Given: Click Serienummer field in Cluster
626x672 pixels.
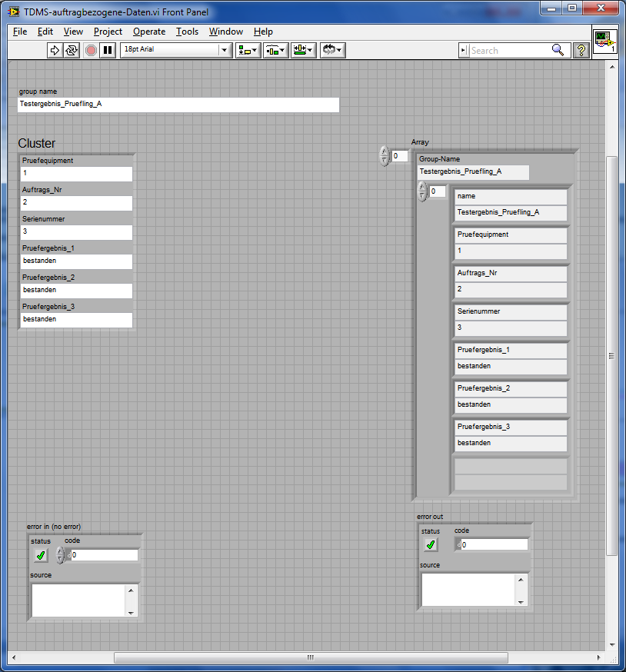Looking at the screenshot, I should click(76, 232).
